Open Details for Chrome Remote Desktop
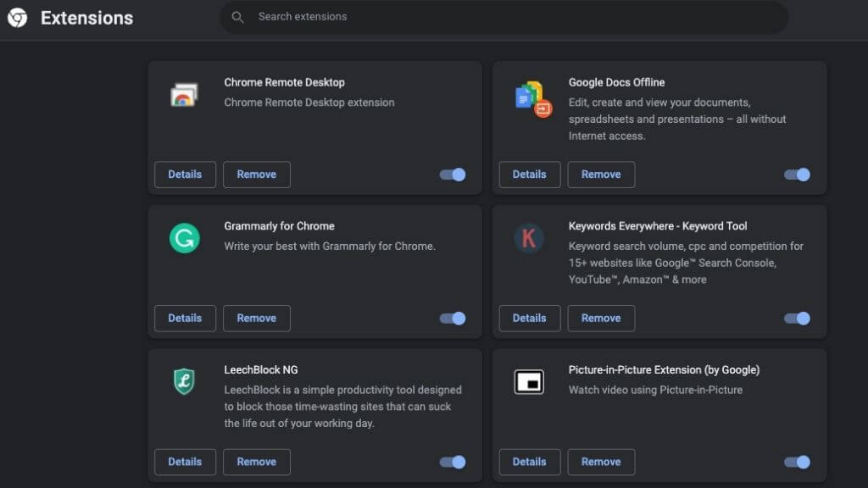Viewport: 868px width, 488px height. pos(185,175)
